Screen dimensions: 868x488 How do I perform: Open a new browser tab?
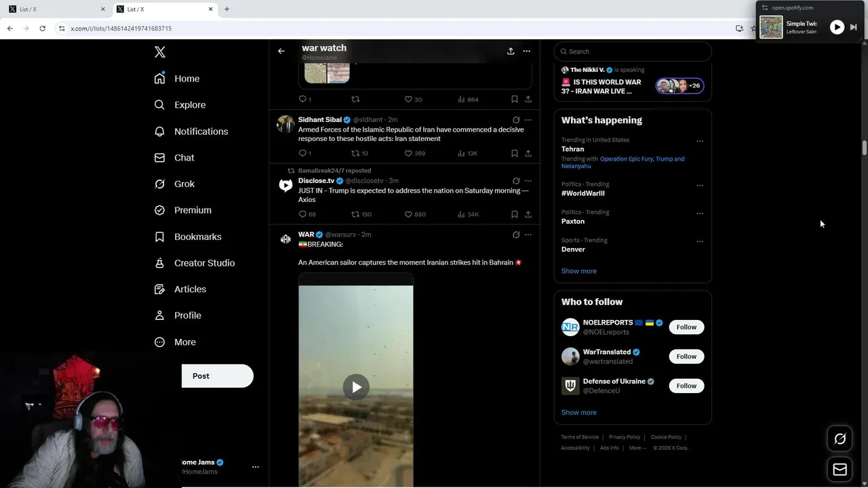(226, 9)
